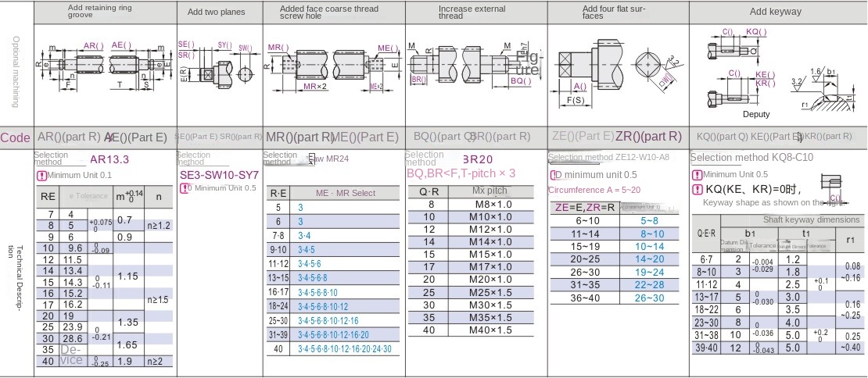Viewport: 868px width, 378px height.
Task: Click the thread cell M20×1.0
Action: 490,280
